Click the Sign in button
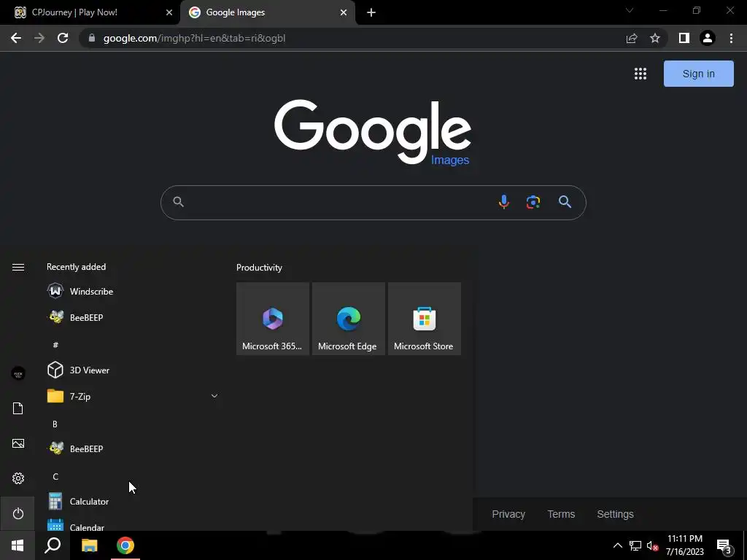The height and width of the screenshot is (560, 747). [x=698, y=74]
